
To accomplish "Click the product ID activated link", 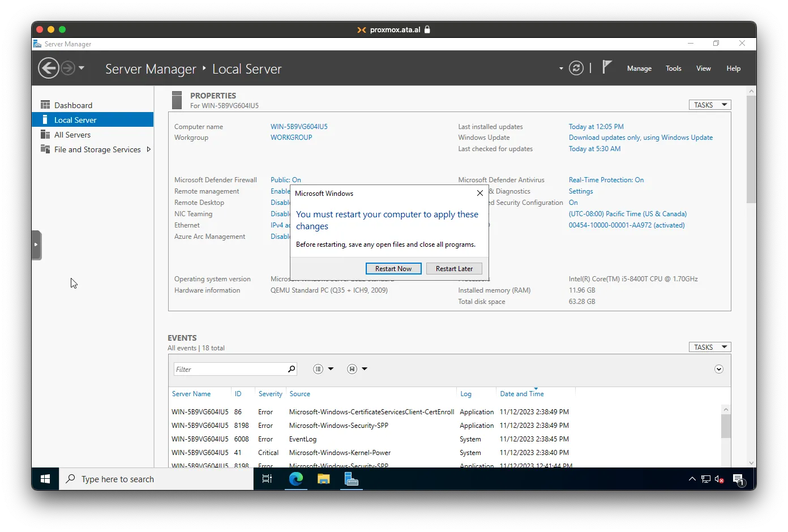I will tap(627, 225).
